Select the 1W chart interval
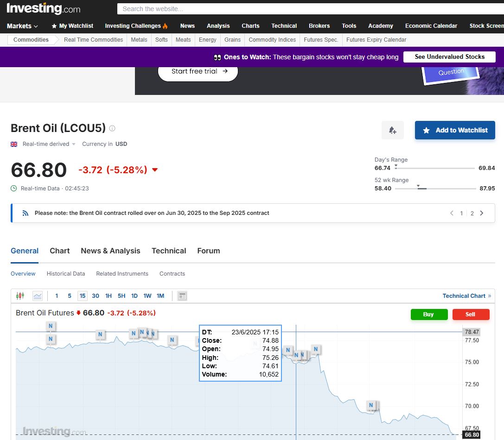This screenshot has height=440, width=504. tap(147, 296)
